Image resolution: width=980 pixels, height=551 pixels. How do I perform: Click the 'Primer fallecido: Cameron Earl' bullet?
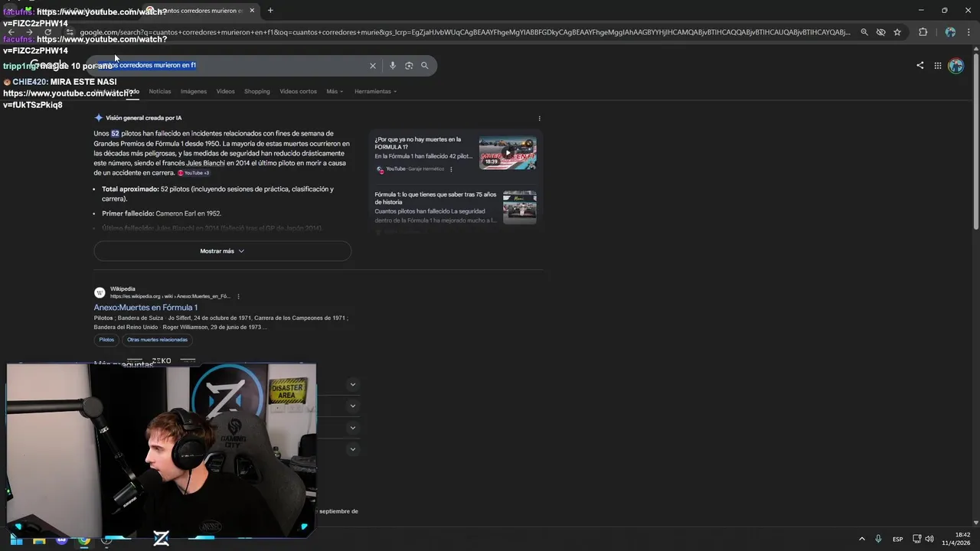pos(162,214)
